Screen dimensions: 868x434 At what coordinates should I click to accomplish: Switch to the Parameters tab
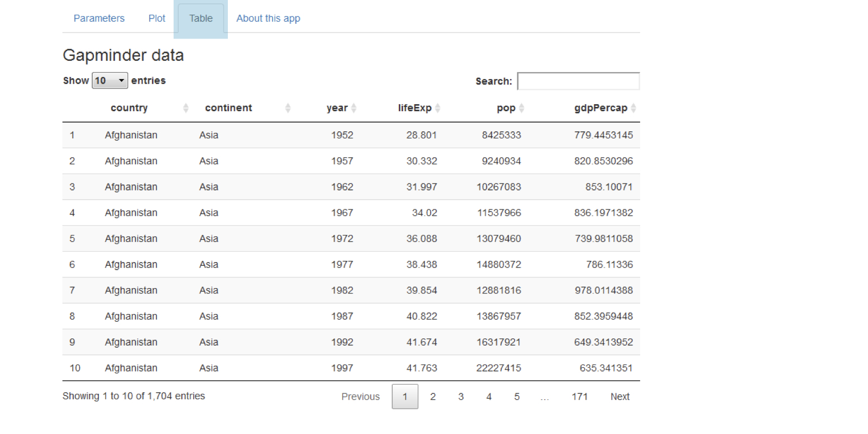pos(99,18)
